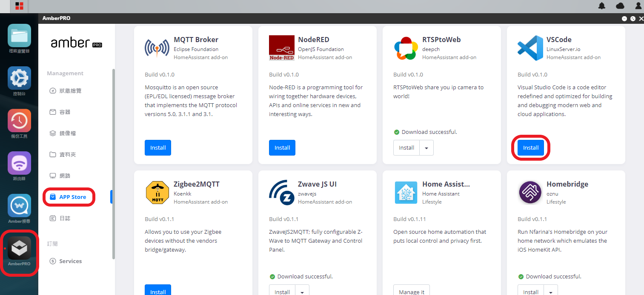Screen dimensions: 644x295
Task: Open 狀態總覽 in the sidebar
Action: point(66,91)
